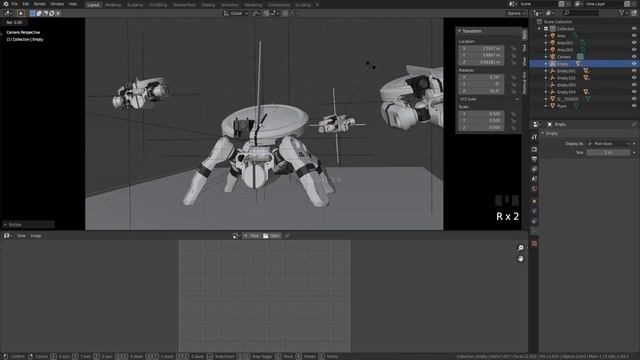This screenshot has height=360, width=640.
Task: Click the Location X field
Action: 481,48
